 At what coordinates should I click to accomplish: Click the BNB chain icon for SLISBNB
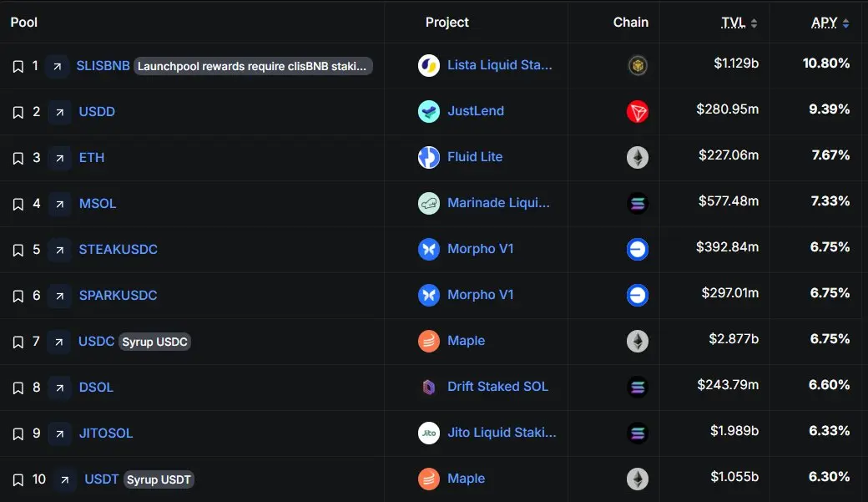tap(638, 66)
